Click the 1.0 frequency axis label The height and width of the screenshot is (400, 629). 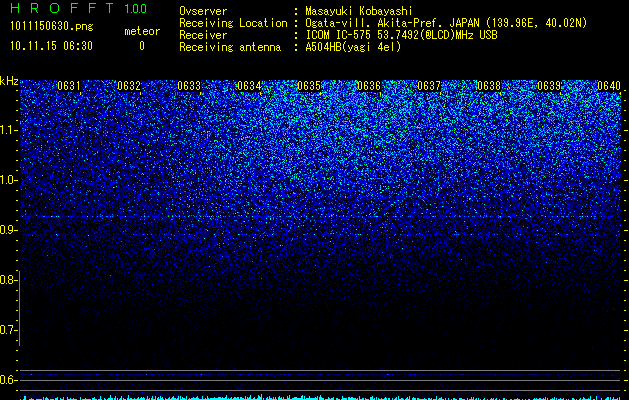click(x=8, y=180)
